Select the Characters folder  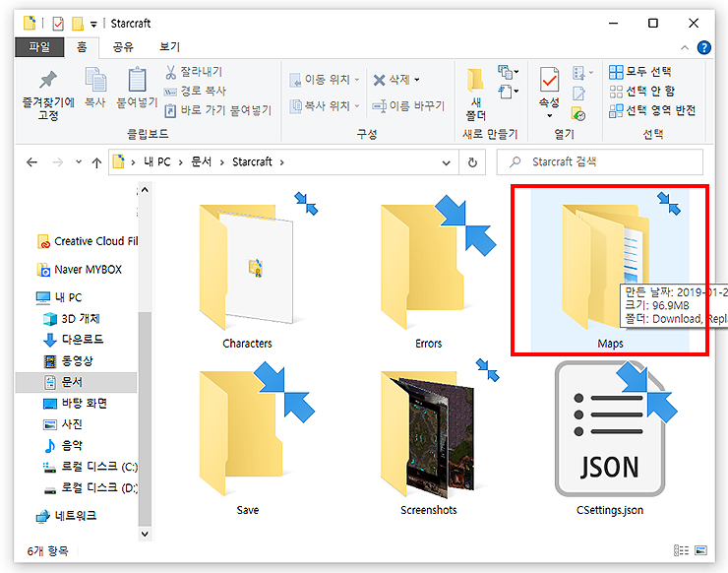coord(248,271)
